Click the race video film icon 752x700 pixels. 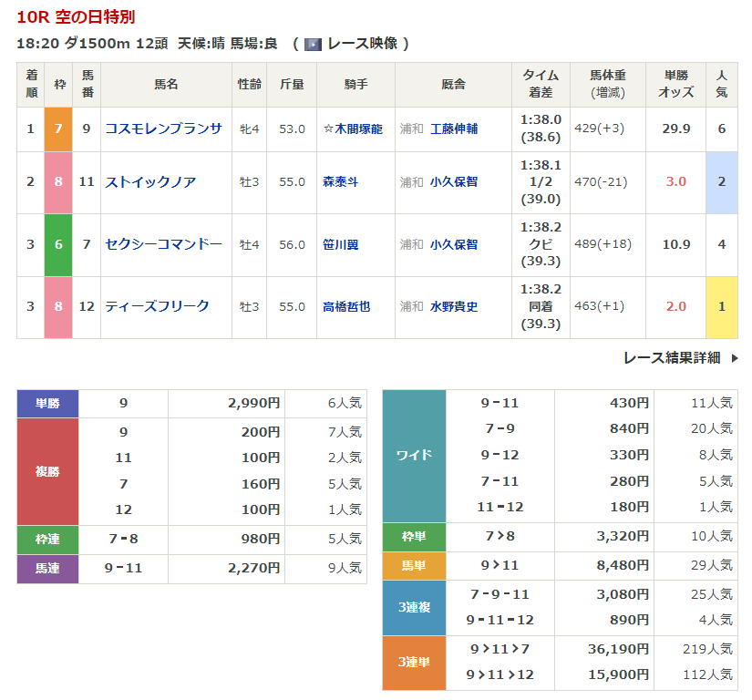tap(313, 44)
